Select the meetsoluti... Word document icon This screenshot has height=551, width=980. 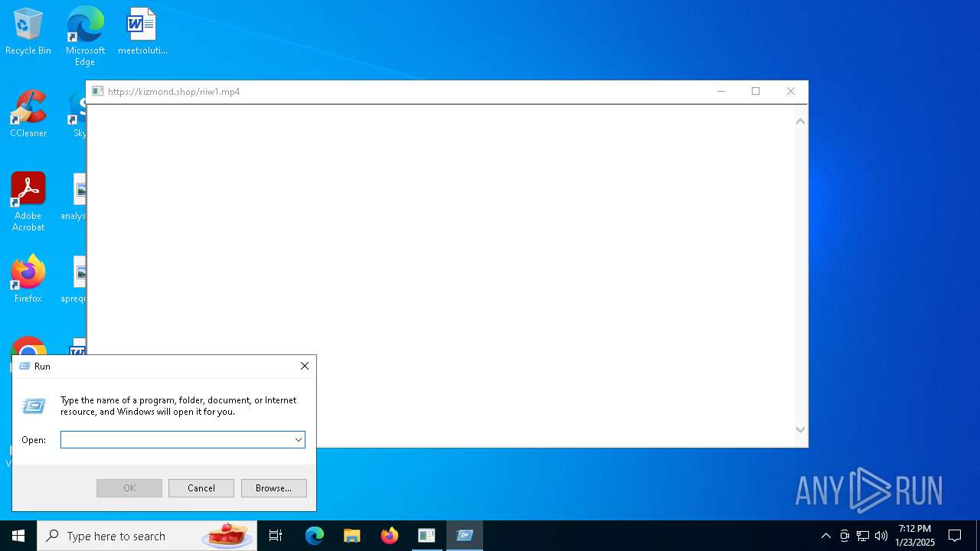pos(142,32)
